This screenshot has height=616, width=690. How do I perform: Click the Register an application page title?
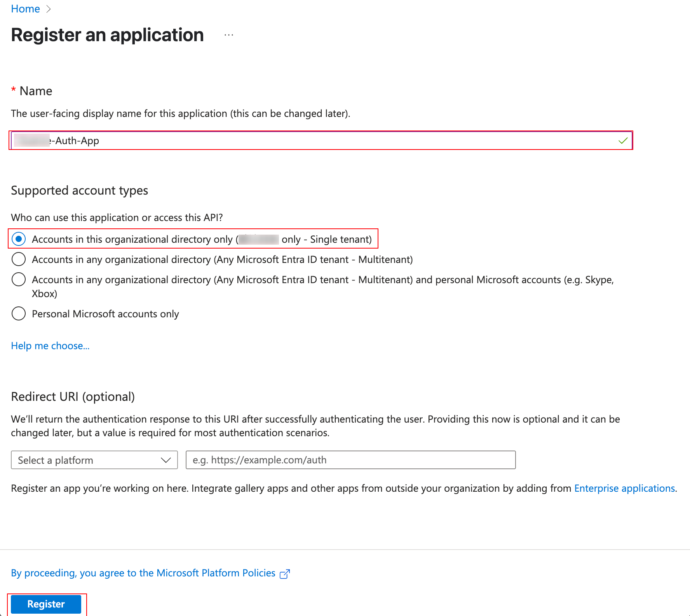click(107, 35)
